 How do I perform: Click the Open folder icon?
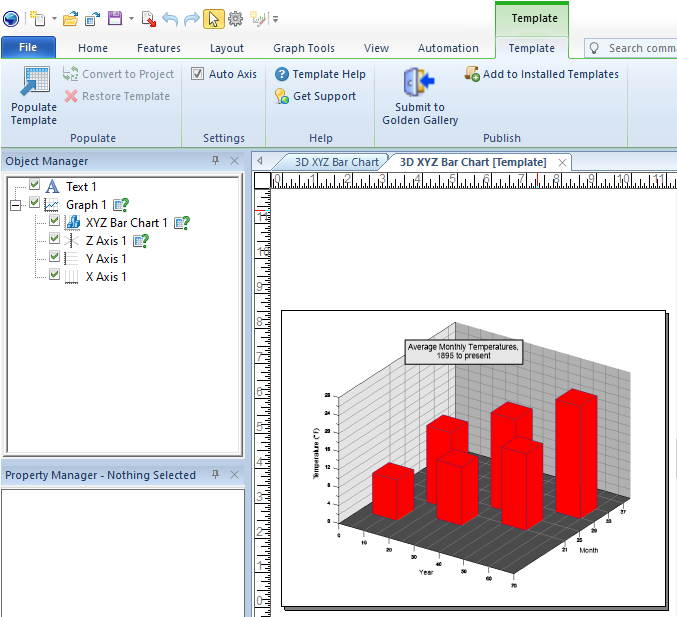point(70,18)
